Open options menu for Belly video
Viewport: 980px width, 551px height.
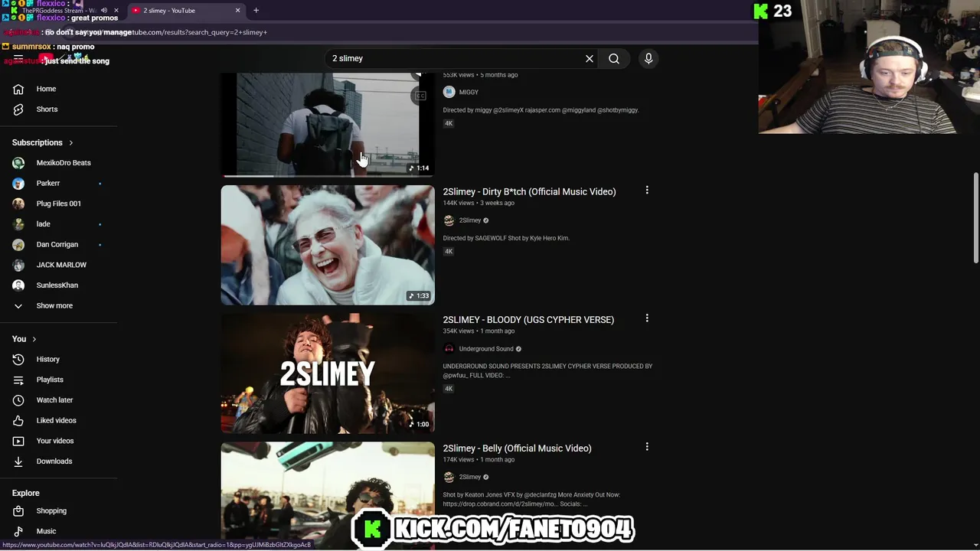647,447
